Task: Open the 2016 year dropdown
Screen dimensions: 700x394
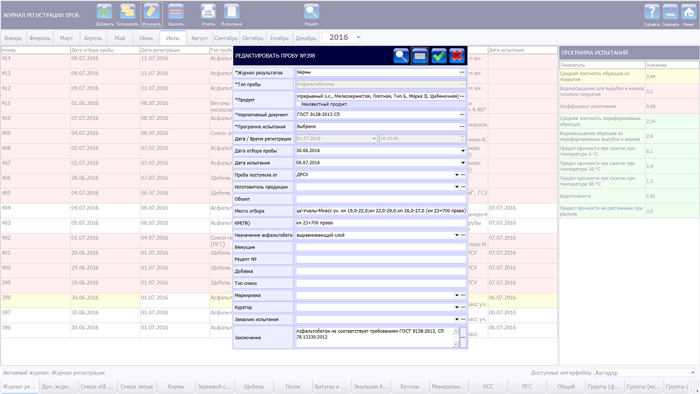Action: pos(358,37)
